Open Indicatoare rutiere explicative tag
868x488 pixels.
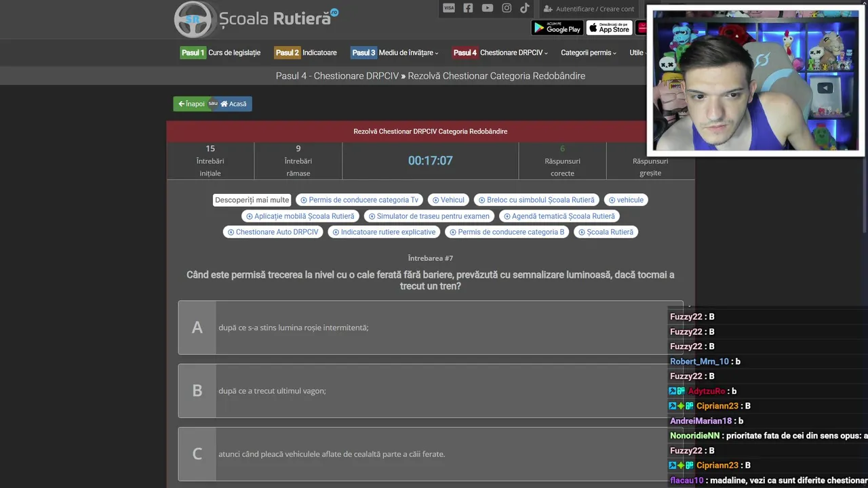point(384,232)
